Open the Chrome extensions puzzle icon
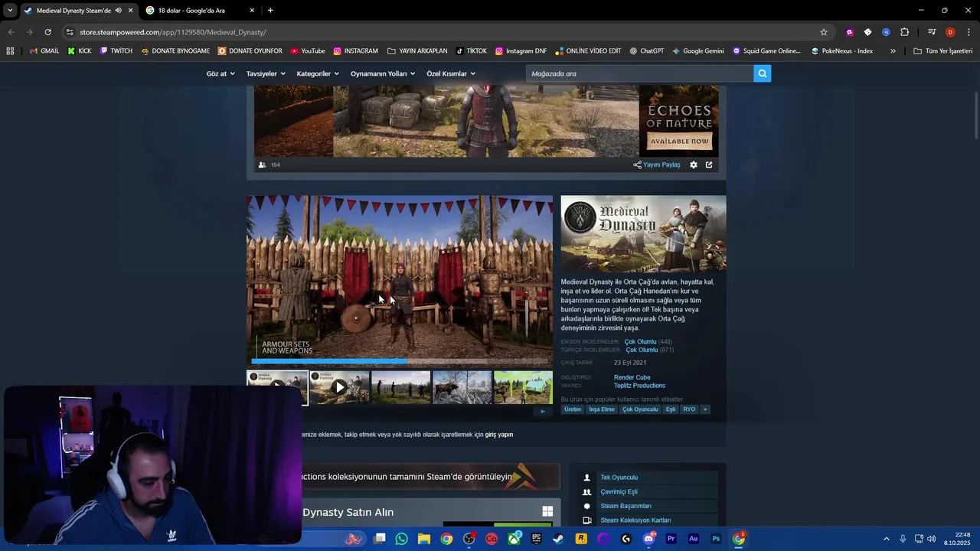Viewport: 980px width, 551px height. pos(905,32)
